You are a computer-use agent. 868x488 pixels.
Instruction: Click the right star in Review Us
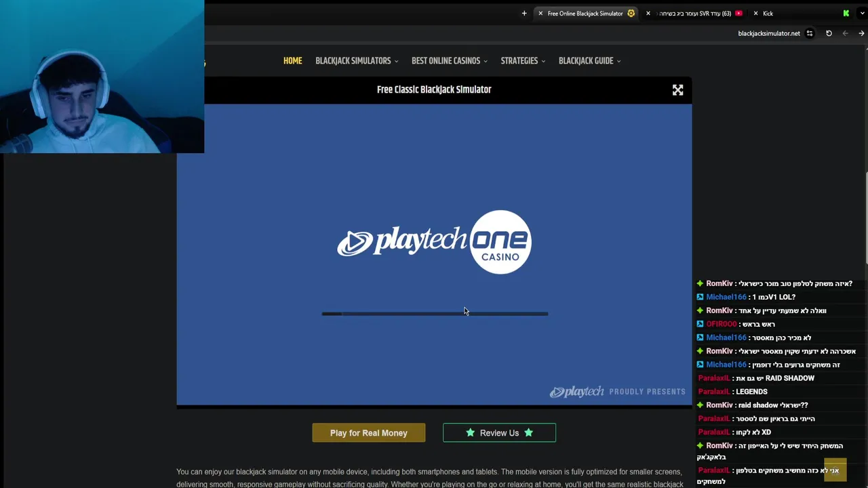click(x=528, y=432)
